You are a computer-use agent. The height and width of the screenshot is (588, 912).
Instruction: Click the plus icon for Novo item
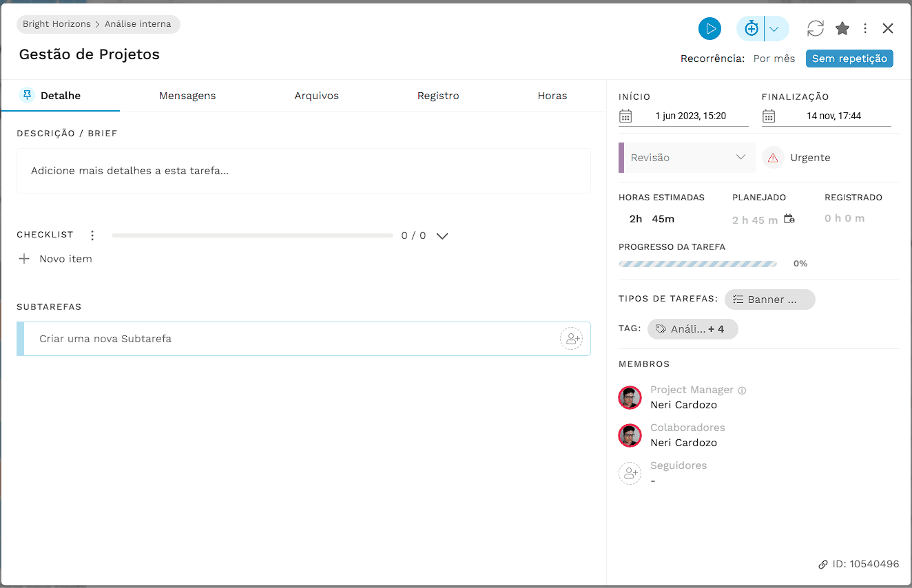pyautogui.click(x=24, y=259)
